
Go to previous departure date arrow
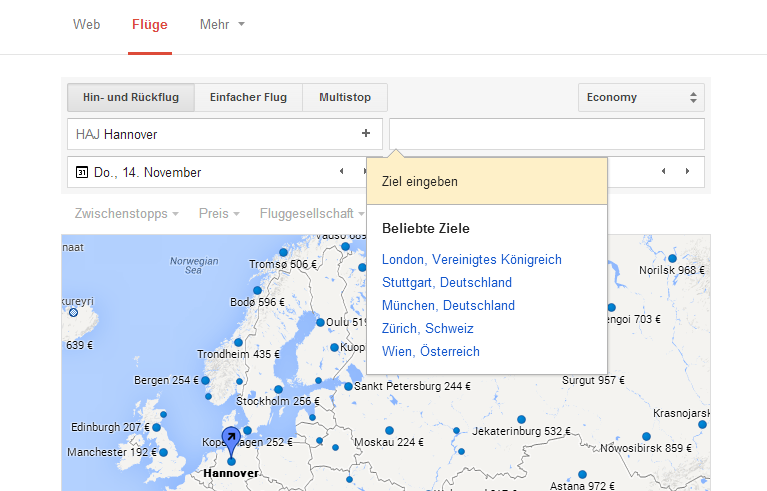pyautogui.click(x=341, y=172)
